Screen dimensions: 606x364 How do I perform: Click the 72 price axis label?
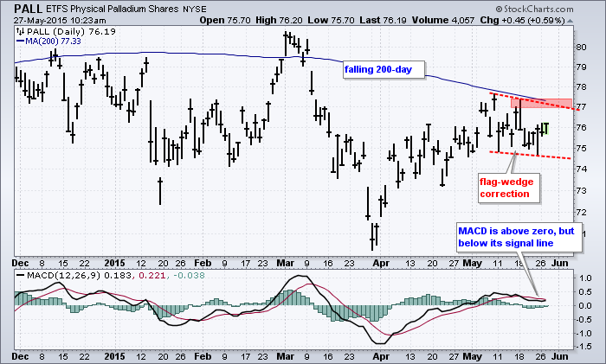pos(581,213)
